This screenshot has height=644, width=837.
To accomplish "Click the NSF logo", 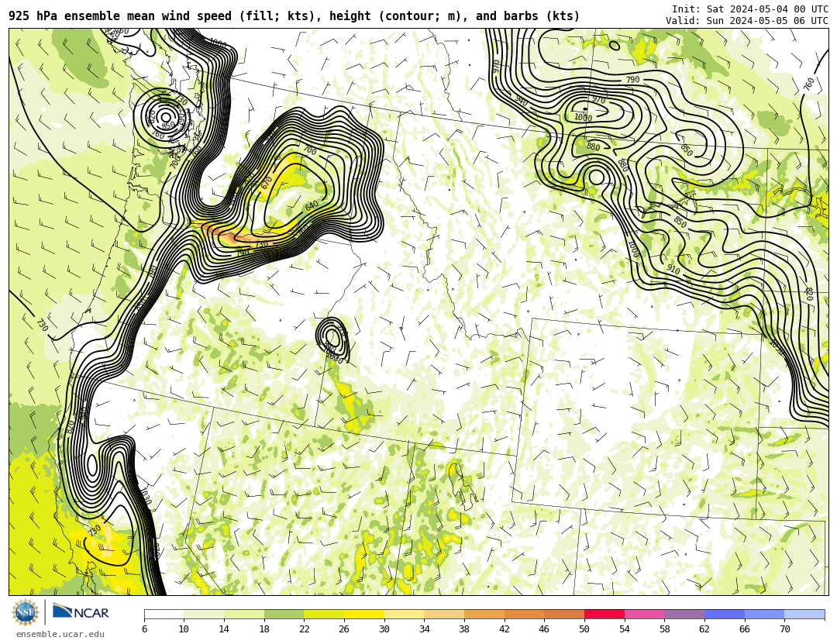I will (x=26, y=612).
